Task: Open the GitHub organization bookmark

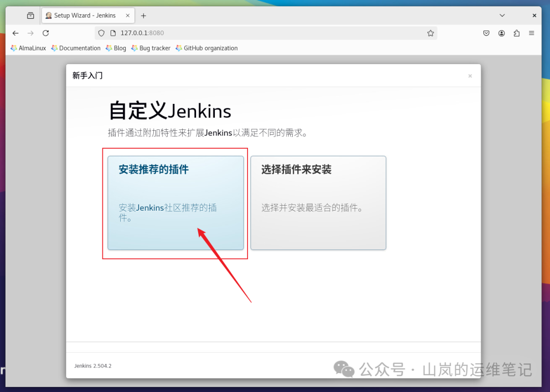Action: (x=206, y=48)
